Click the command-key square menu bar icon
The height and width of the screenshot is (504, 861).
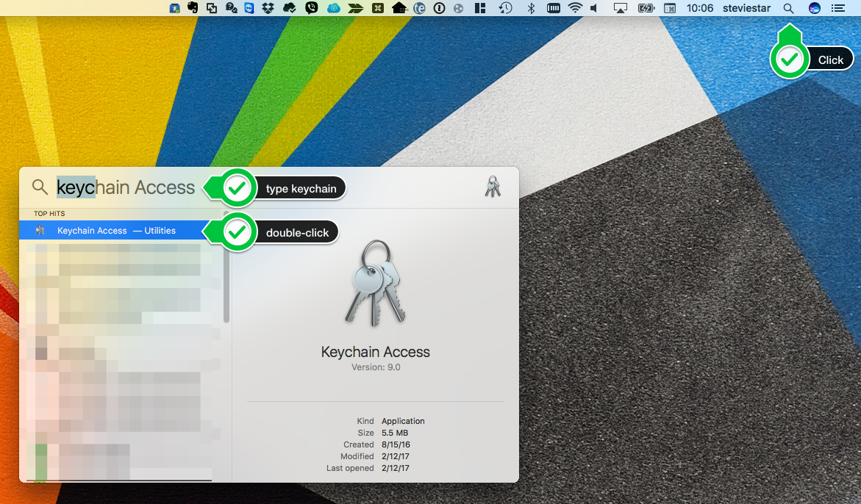coord(378,8)
